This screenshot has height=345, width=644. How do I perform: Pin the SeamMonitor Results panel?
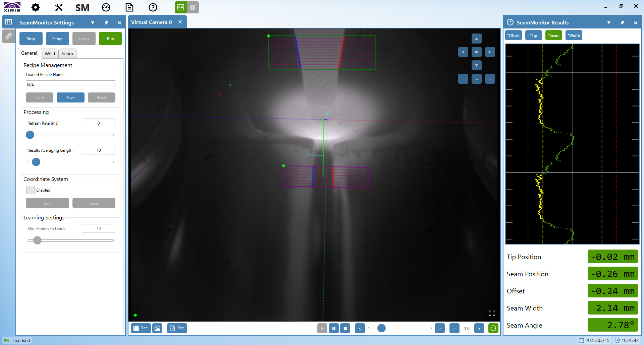[x=622, y=22]
